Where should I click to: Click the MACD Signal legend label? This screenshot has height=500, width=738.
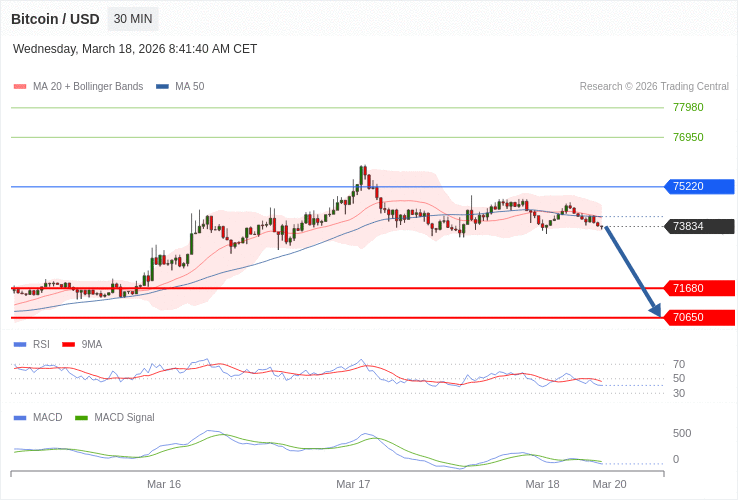tap(124, 418)
